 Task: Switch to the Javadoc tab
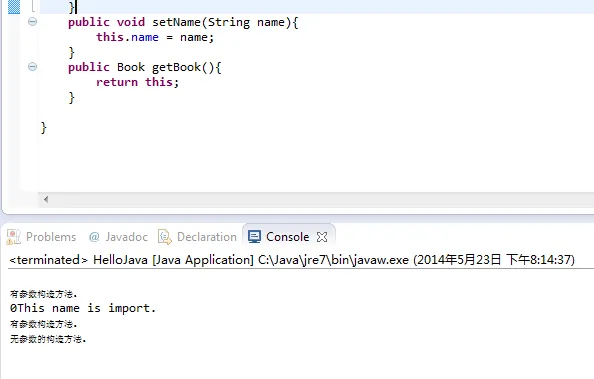[x=118, y=237]
